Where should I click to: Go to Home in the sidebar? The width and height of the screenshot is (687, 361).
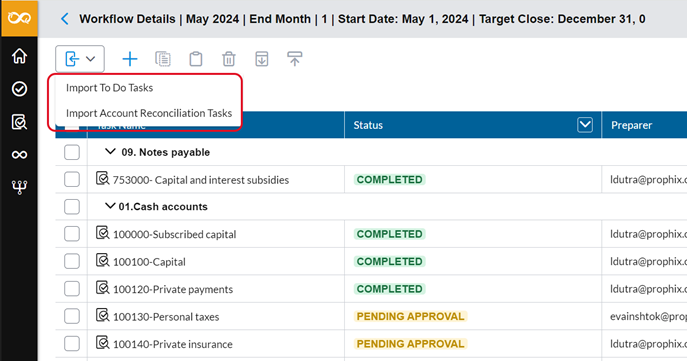(x=19, y=56)
